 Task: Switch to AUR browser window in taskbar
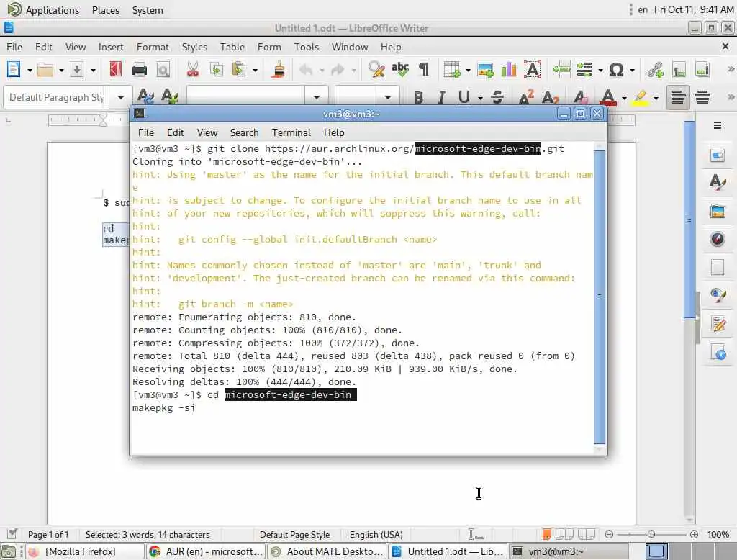click(206, 551)
